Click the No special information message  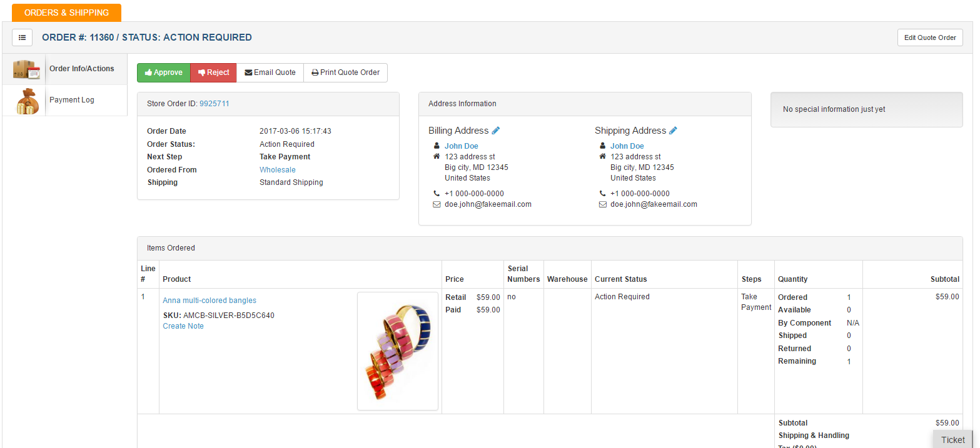point(834,109)
